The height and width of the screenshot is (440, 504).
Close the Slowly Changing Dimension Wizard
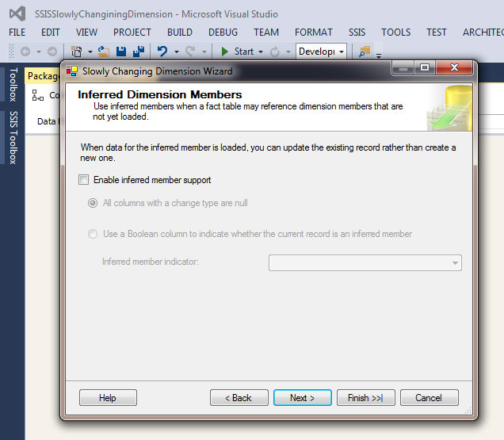point(454,68)
